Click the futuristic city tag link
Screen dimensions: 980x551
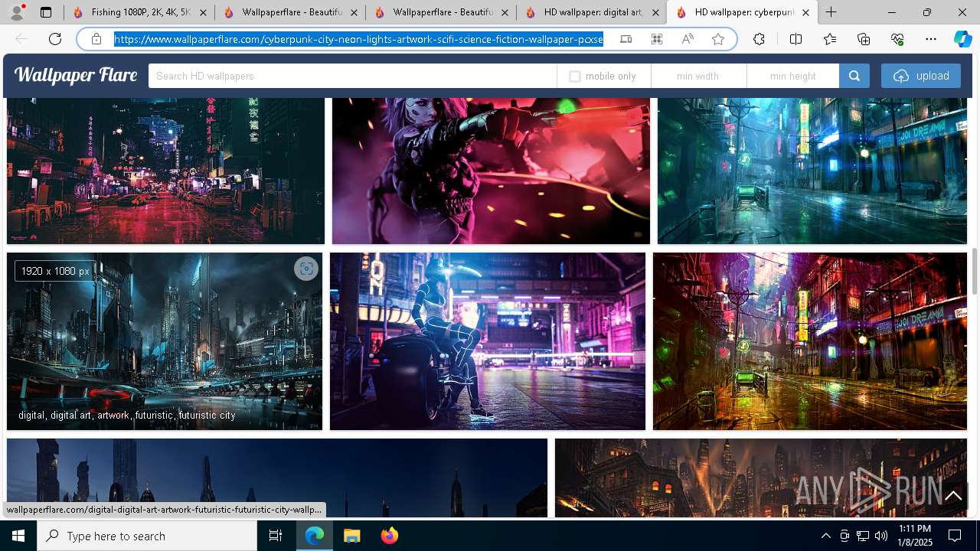pyautogui.click(x=207, y=416)
